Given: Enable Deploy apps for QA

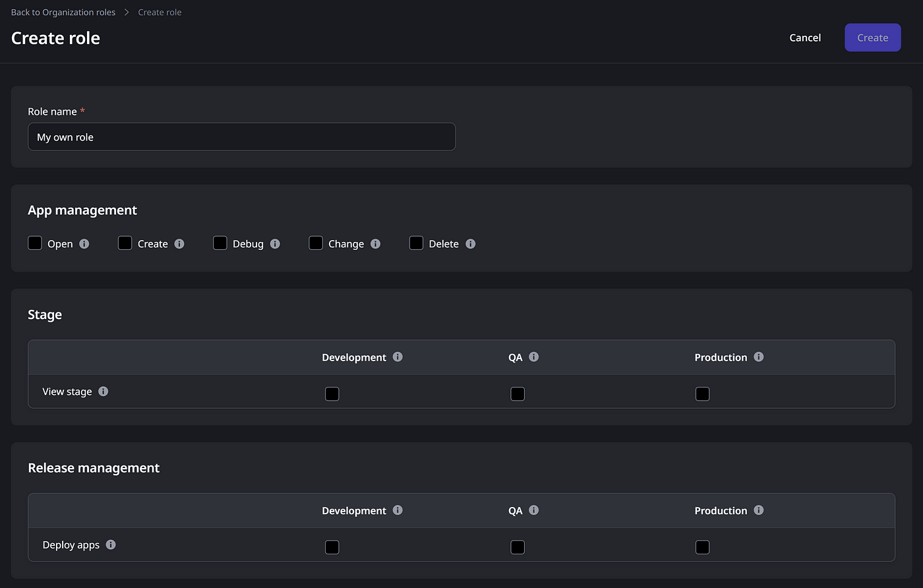Looking at the screenshot, I should click(518, 547).
